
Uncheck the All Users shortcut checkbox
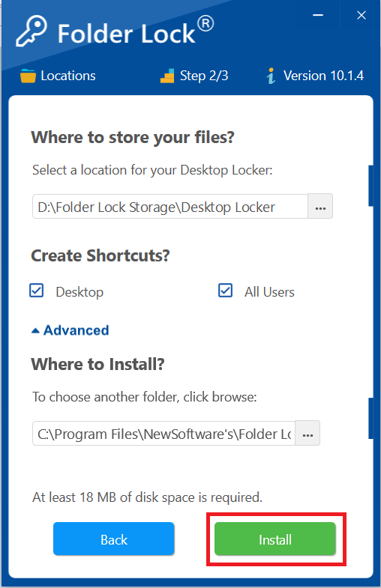pos(225,291)
